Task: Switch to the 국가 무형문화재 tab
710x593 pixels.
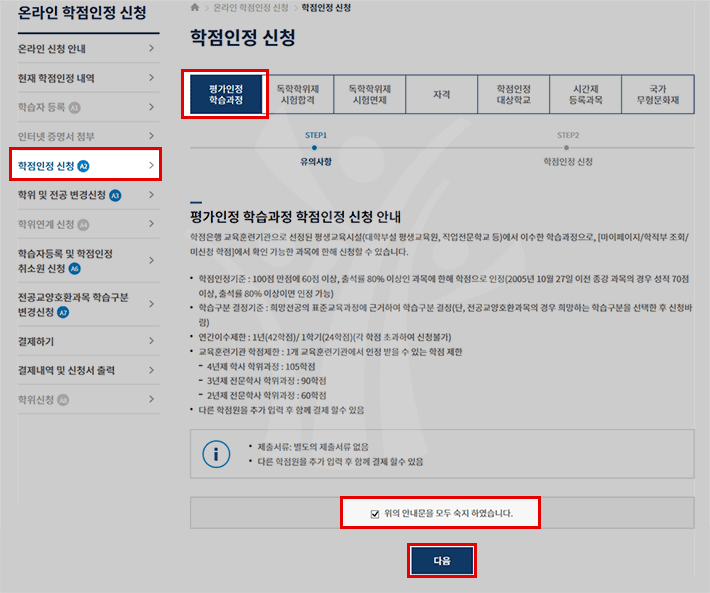Action: [657, 95]
